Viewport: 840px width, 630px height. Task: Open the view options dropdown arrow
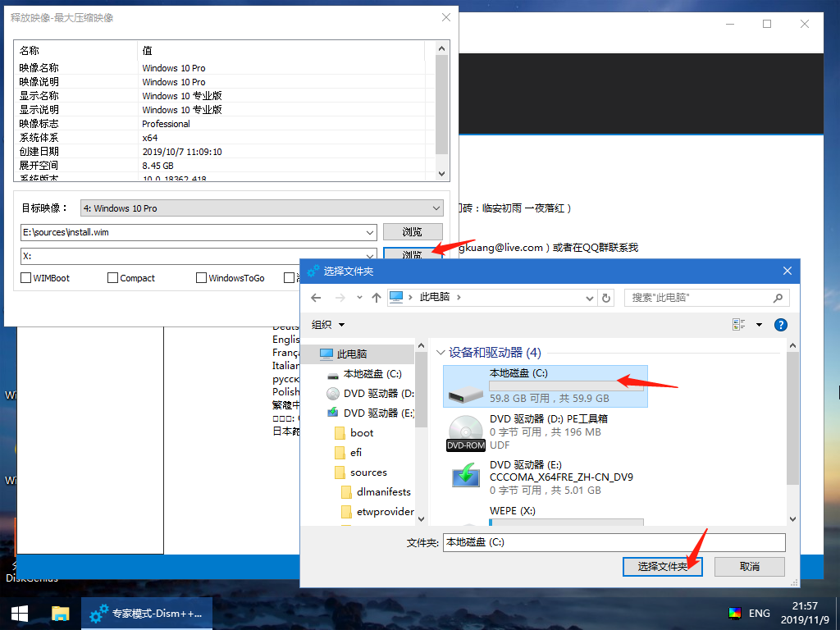coord(759,325)
